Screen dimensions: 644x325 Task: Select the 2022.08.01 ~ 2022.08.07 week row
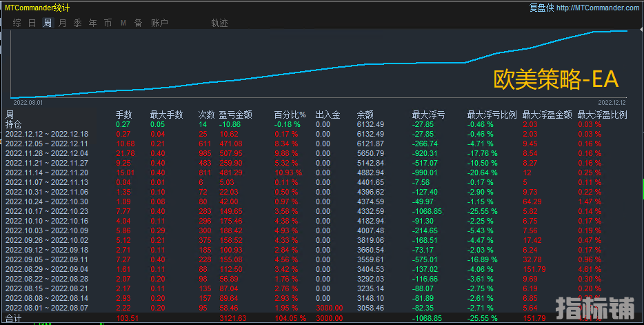(x=47, y=306)
